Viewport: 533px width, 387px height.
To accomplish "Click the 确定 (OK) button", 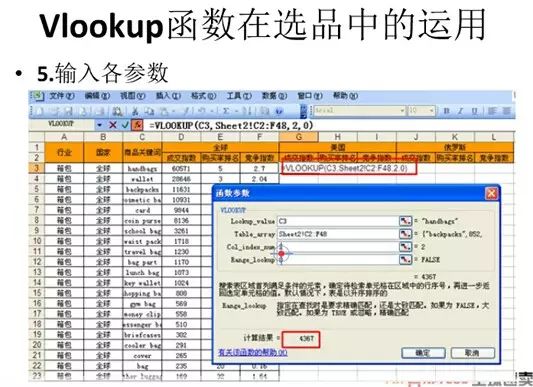I will click(423, 353).
